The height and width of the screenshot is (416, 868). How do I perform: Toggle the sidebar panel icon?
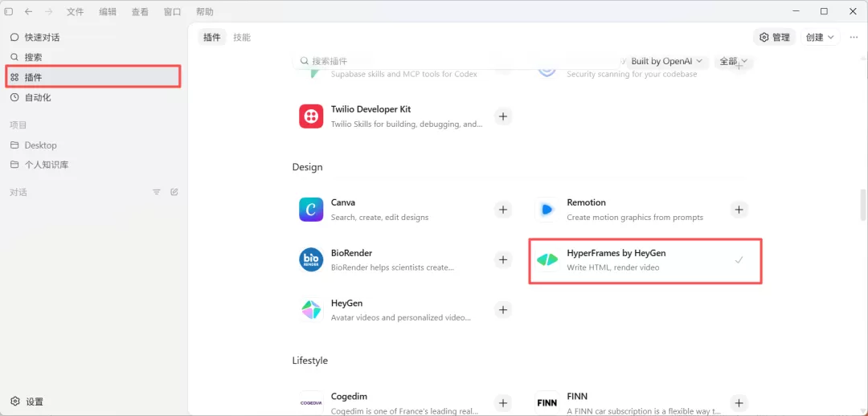9,11
